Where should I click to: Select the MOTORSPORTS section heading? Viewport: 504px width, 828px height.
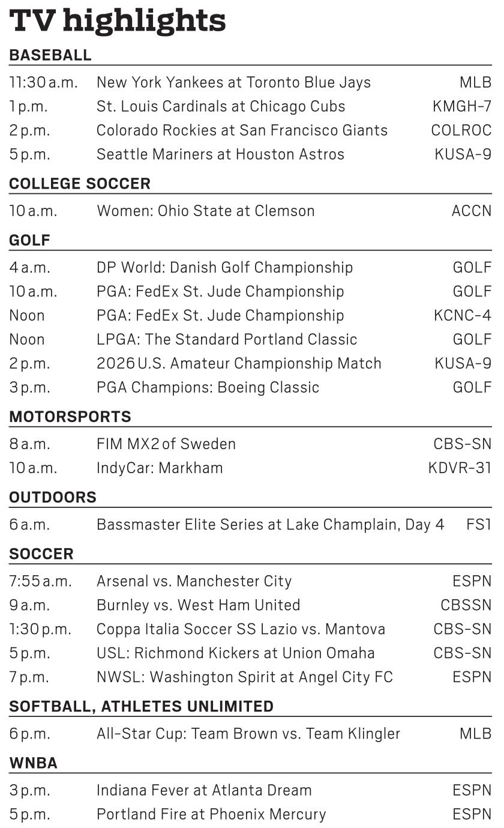70,417
